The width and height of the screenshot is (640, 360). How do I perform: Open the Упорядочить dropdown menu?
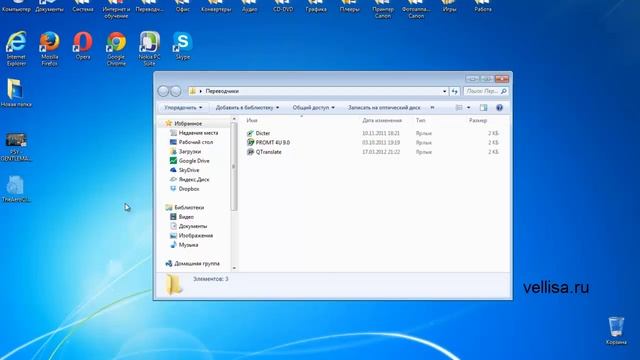click(x=183, y=108)
